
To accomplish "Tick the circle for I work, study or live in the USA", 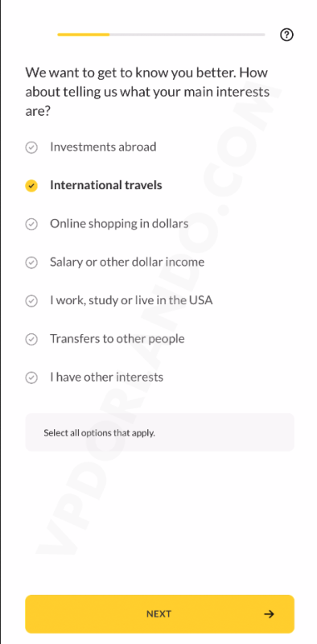I will tap(31, 300).
